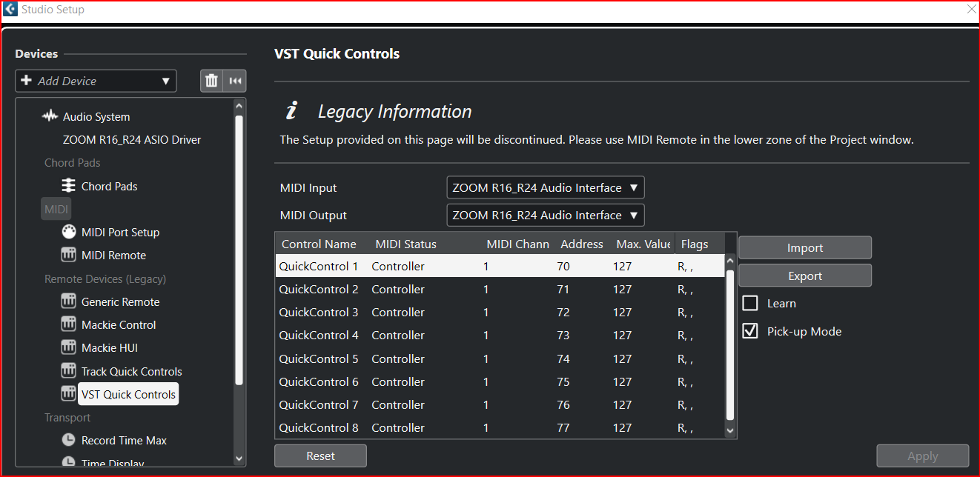Viewport: 980px width, 477px height.
Task: Click the Chord Pads icon
Action: pos(68,185)
